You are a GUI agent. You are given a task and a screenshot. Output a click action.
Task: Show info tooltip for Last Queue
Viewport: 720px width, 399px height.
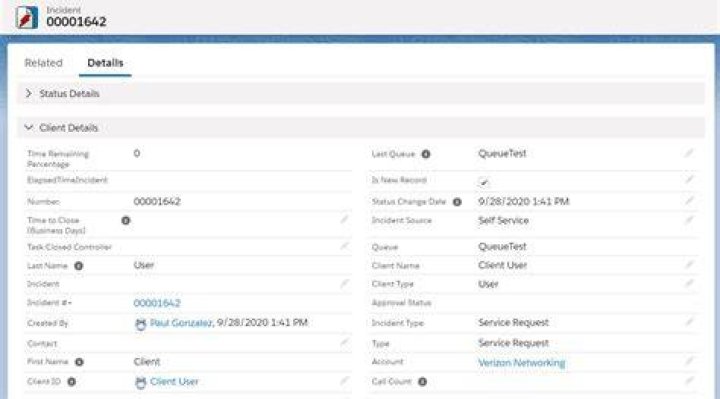coord(426,154)
